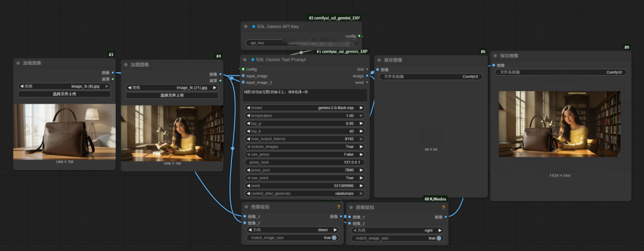Click the library girl image preview in node #4
The height and width of the screenshot is (251, 644).
[172, 134]
